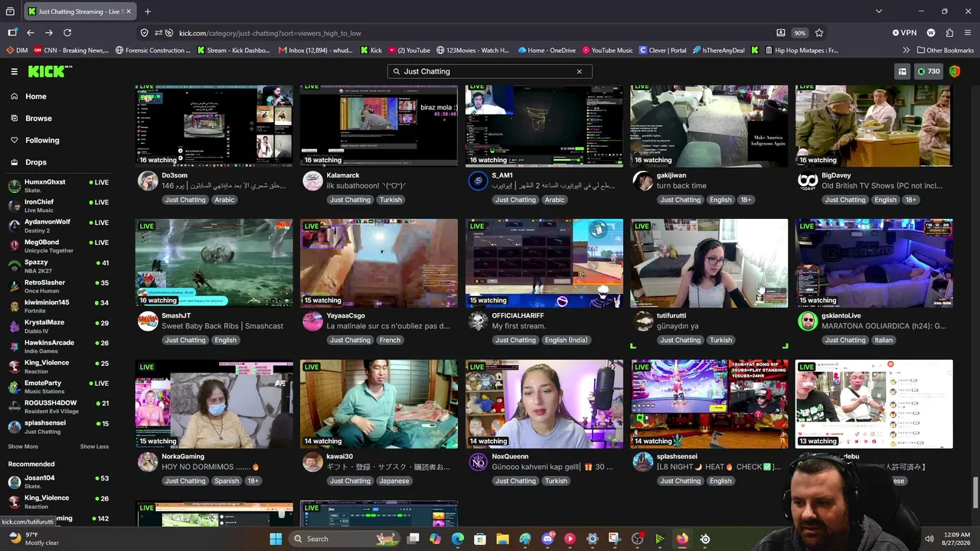
Task: Toggle the browser VPN button
Action: (x=904, y=33)
